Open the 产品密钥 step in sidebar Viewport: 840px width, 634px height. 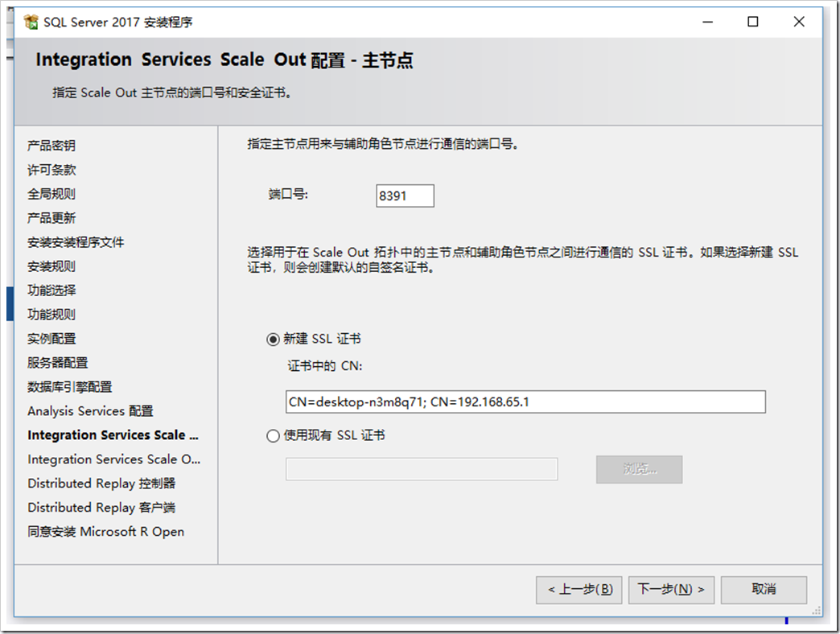click(x=51, y=146)
